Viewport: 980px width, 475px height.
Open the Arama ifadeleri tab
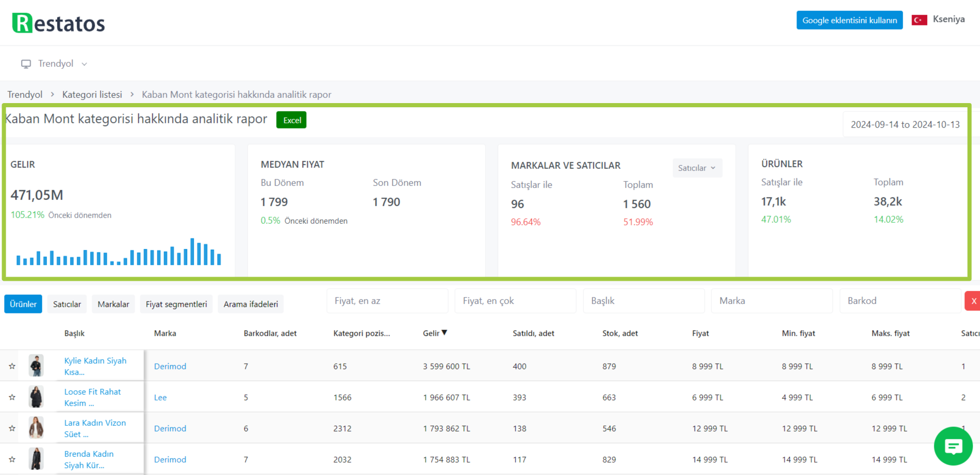(x=251, y=304)
